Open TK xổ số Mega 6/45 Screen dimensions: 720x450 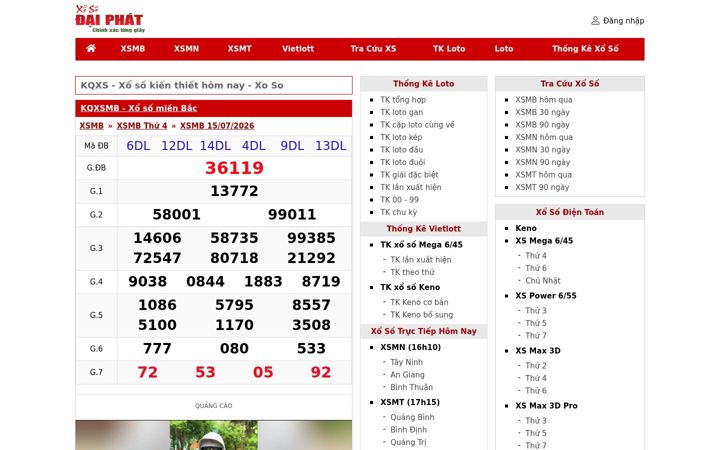(x=422, y=245)
